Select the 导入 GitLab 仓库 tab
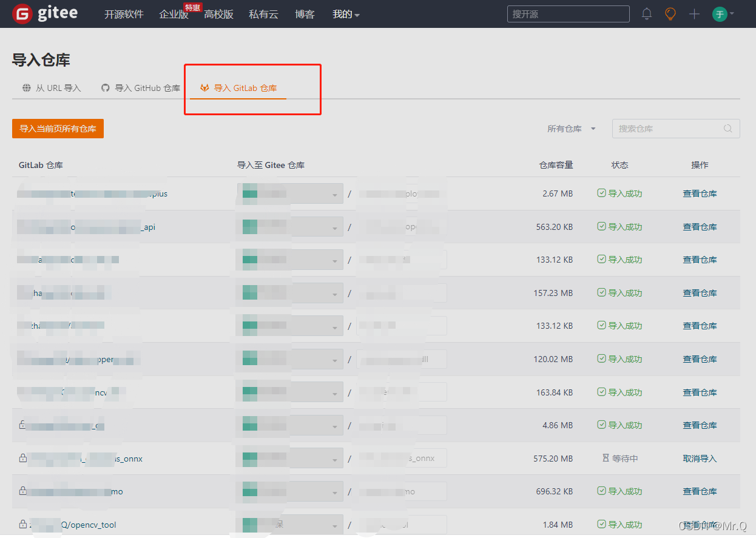Screen dimensions: 756x538 (x=238, y=88)
